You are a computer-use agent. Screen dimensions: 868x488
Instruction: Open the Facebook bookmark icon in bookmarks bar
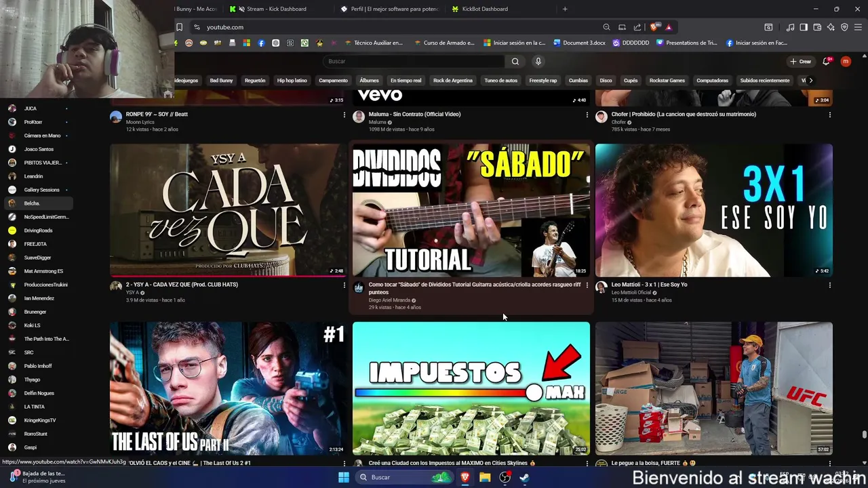point(261,43)
